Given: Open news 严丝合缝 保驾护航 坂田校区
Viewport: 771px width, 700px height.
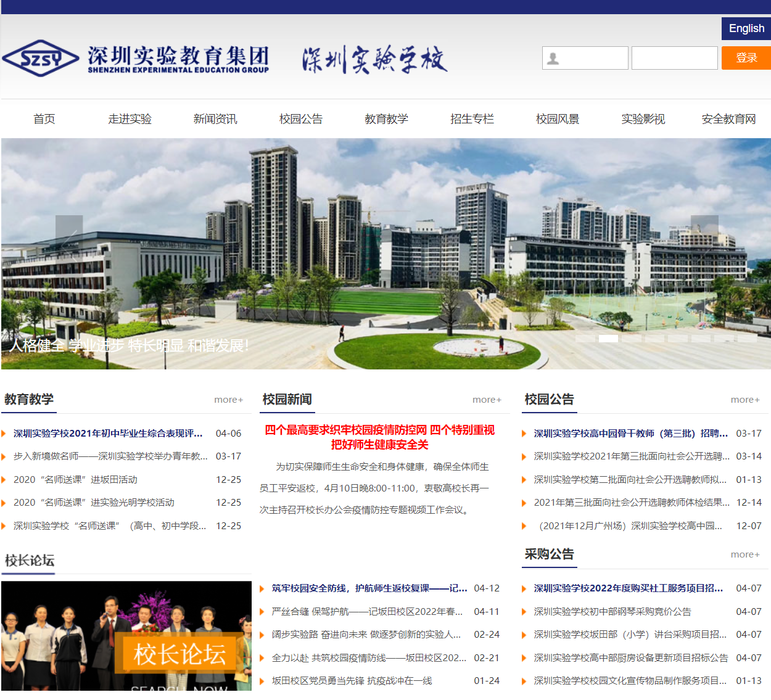Looking at the screenshot, I should [x=367, y=612].
